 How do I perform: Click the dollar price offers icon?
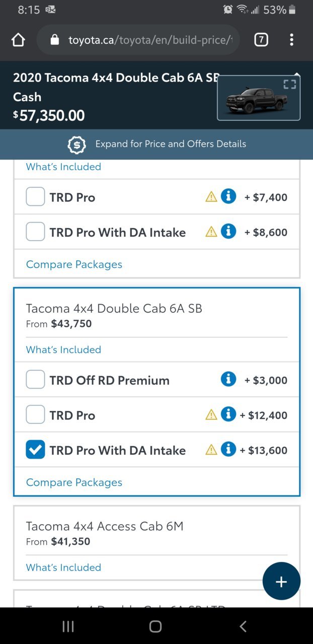(x=77, y=145)
